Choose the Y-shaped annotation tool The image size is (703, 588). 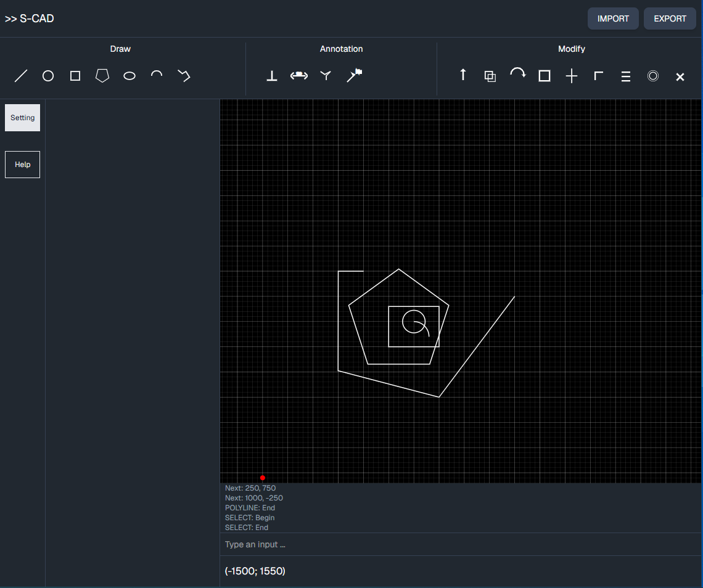(326, 76)
